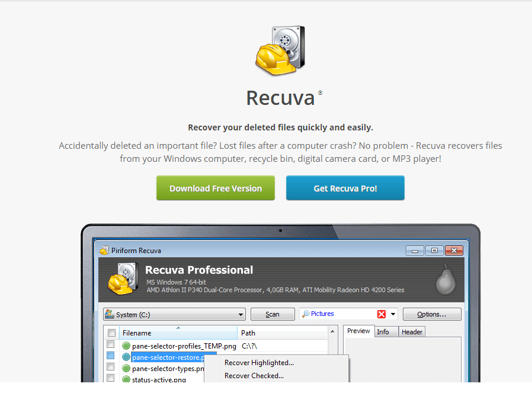Switch to the Header tab

tap(412, 332)
